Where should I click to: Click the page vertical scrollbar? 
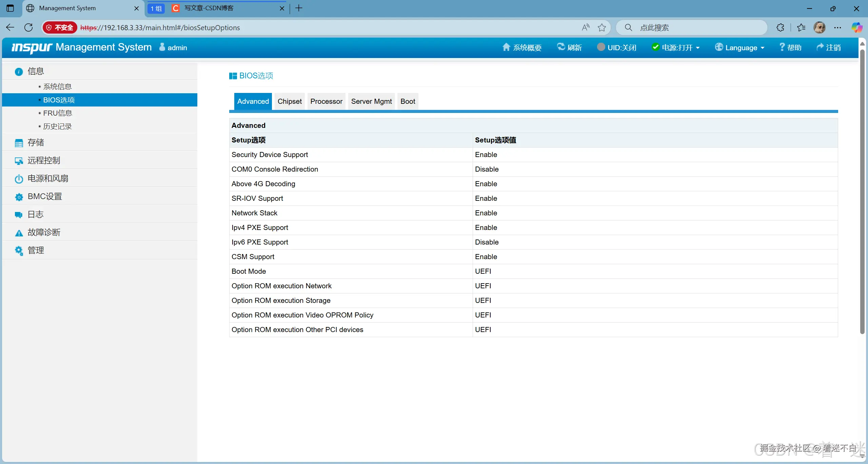862,190
